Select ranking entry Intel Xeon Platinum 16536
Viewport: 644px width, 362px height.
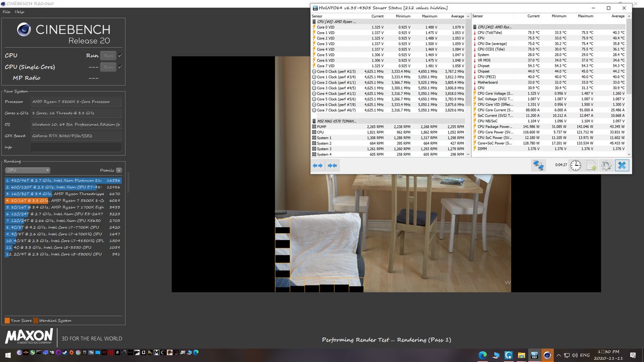click(x=63, y=180)
